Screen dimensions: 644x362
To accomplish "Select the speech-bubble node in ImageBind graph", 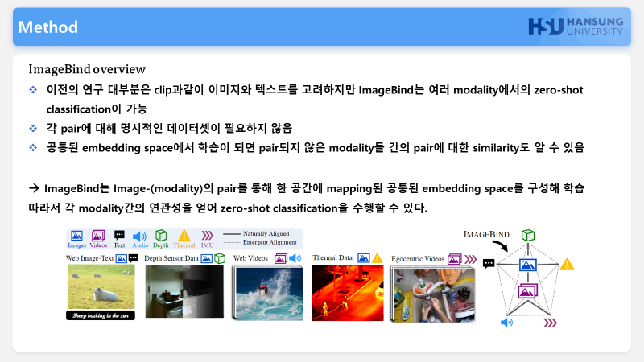I will [489, 263].
